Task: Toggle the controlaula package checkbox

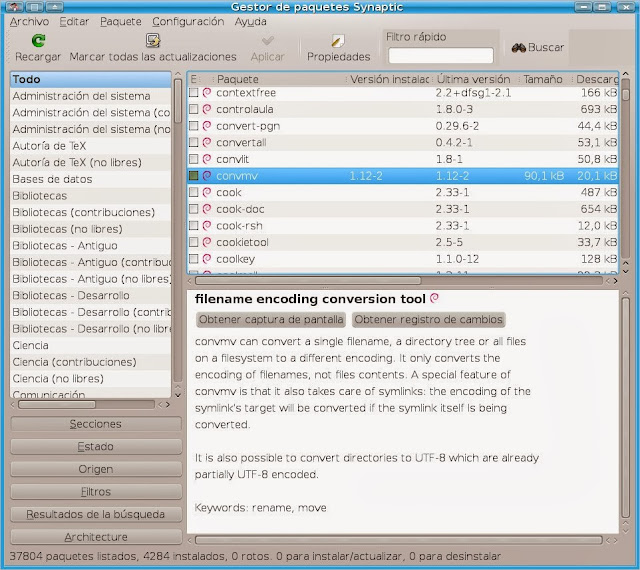Action: tap(193, 109)
